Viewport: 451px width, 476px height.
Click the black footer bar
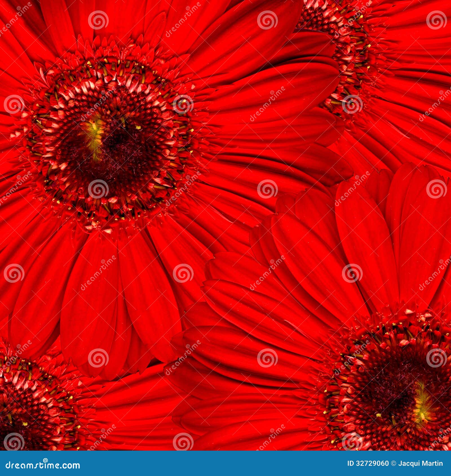click(225, 465)
